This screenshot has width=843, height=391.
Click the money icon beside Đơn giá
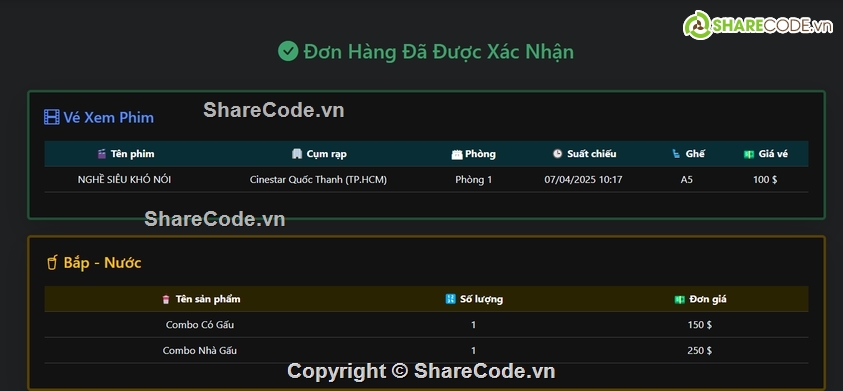(x=680, y=300)
